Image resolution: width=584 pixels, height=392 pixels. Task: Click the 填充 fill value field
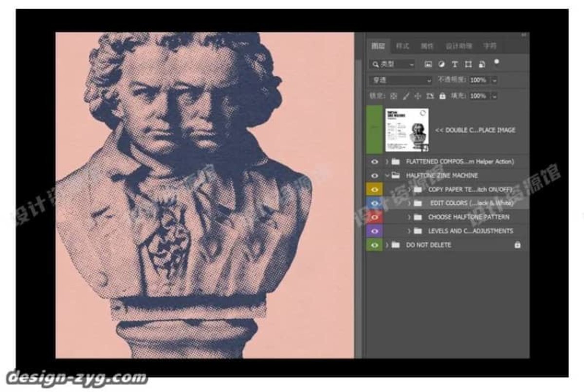[478, 96]
